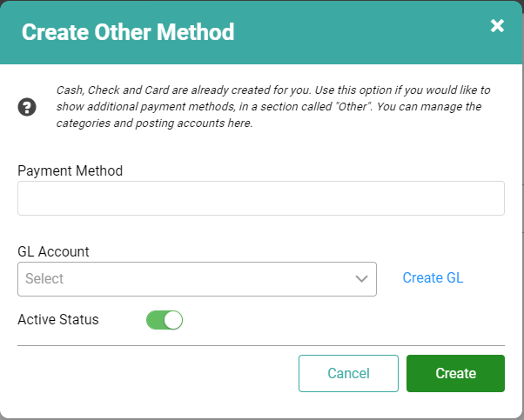524x420 pixels.
Task: Cancel creating the payment method
Action: pos(348,373)
